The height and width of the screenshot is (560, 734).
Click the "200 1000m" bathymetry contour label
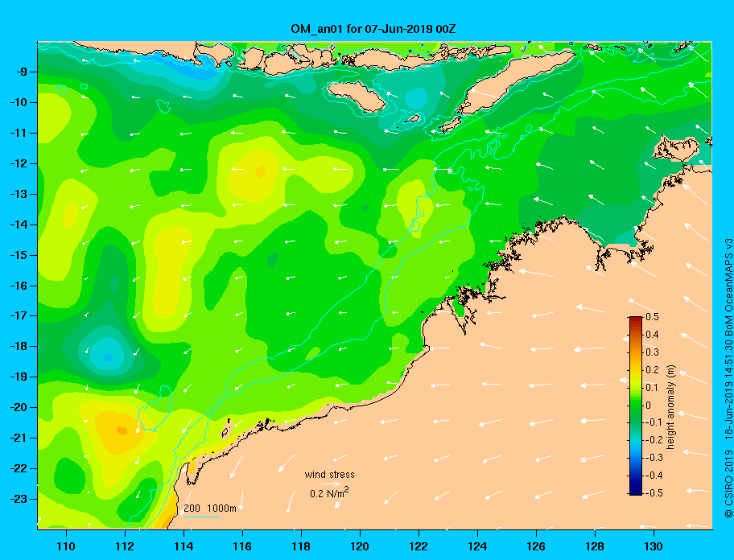click(210, 509)
